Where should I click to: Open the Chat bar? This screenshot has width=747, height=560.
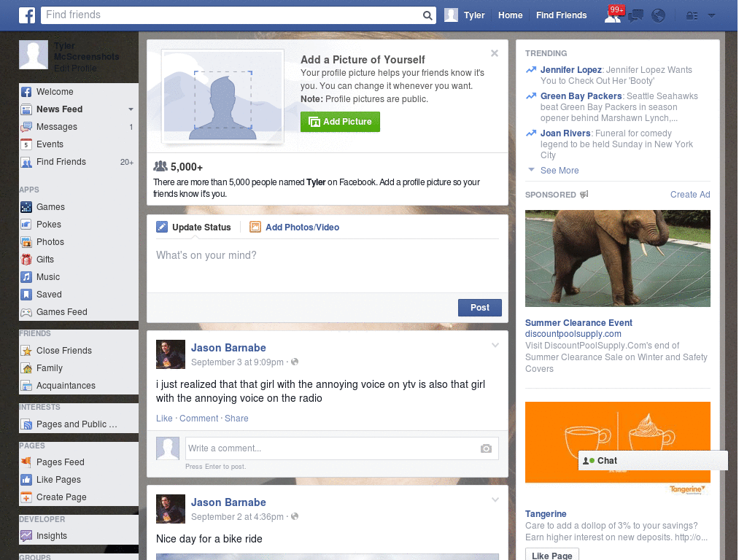(653, 461)
